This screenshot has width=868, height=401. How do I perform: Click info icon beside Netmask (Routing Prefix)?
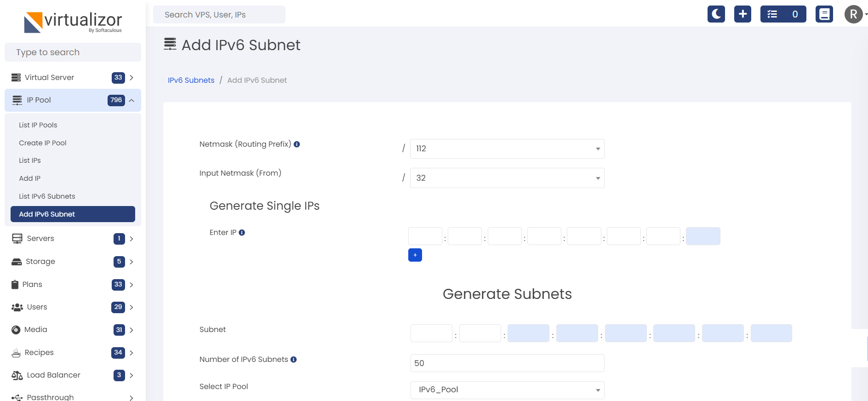297,144
